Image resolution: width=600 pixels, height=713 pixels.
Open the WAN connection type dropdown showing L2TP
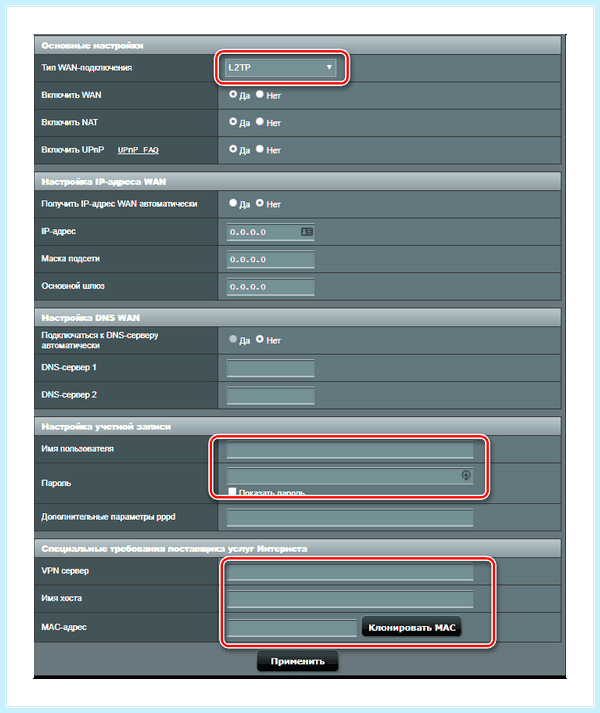click(x=281, y=67)
